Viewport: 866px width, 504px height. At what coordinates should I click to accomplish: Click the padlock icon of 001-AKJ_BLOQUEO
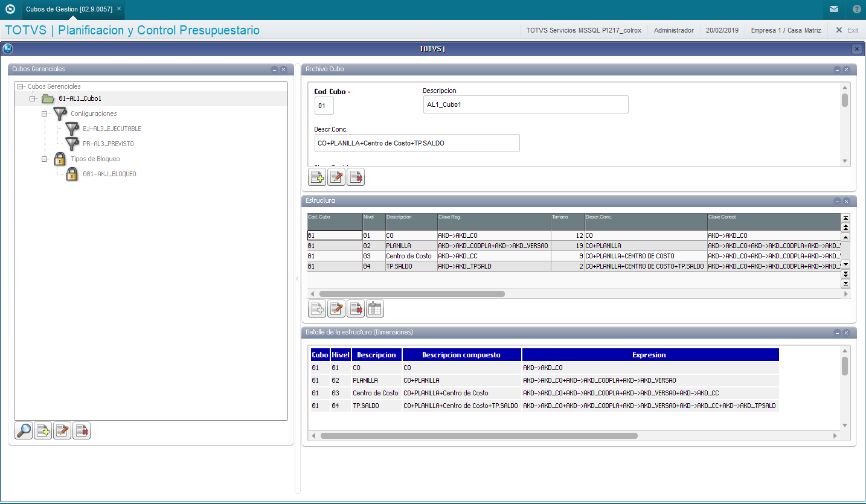point(72,174)
